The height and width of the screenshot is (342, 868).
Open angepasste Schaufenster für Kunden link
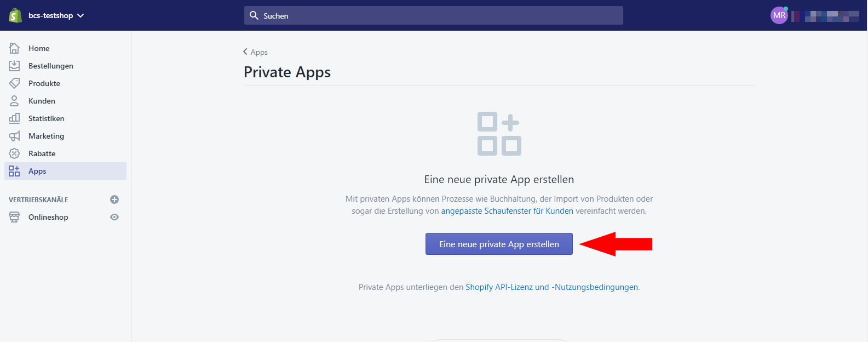(507, 211)
